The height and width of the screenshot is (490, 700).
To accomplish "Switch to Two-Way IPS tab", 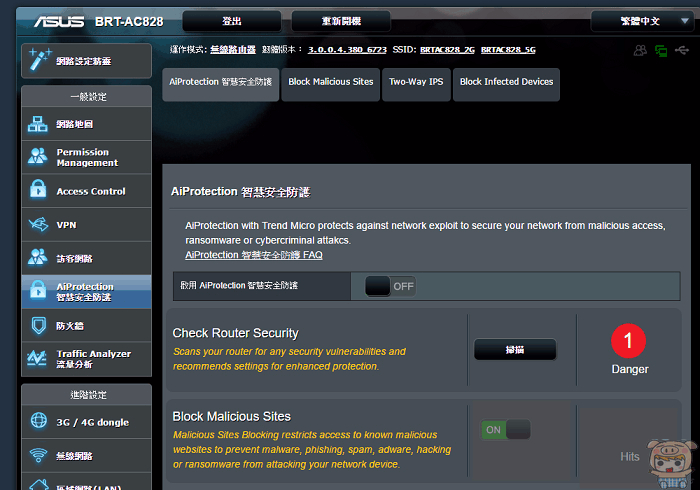I will pos(416,84).
